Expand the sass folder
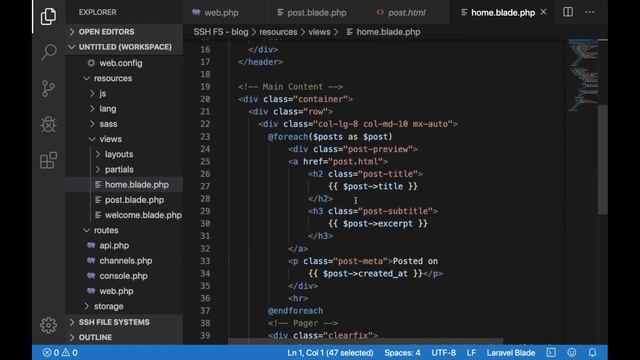Viewport: 640px width, 360px height. point(92,124)
